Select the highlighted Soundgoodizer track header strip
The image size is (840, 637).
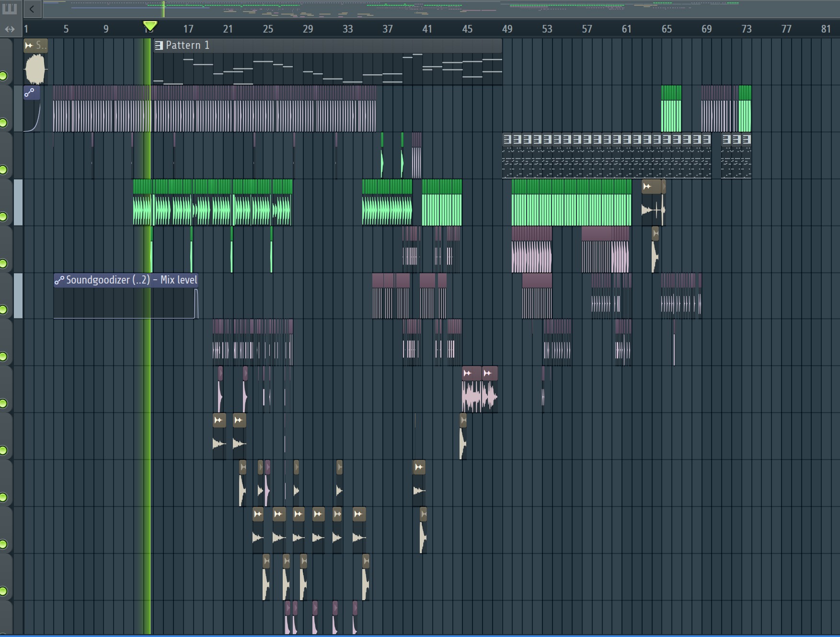[18, 296]
